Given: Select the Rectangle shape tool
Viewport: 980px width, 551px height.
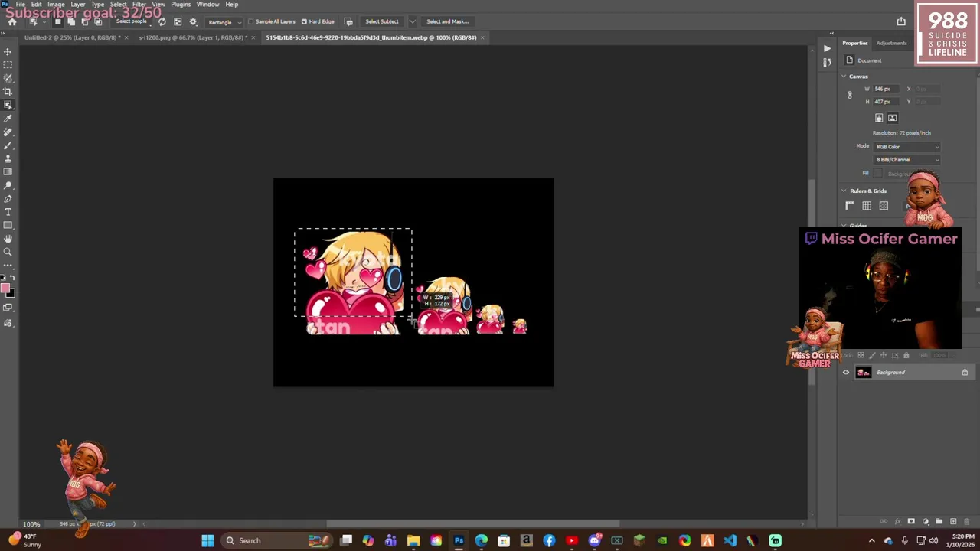Looking at the screenshot, I should (x=8, y=225).
